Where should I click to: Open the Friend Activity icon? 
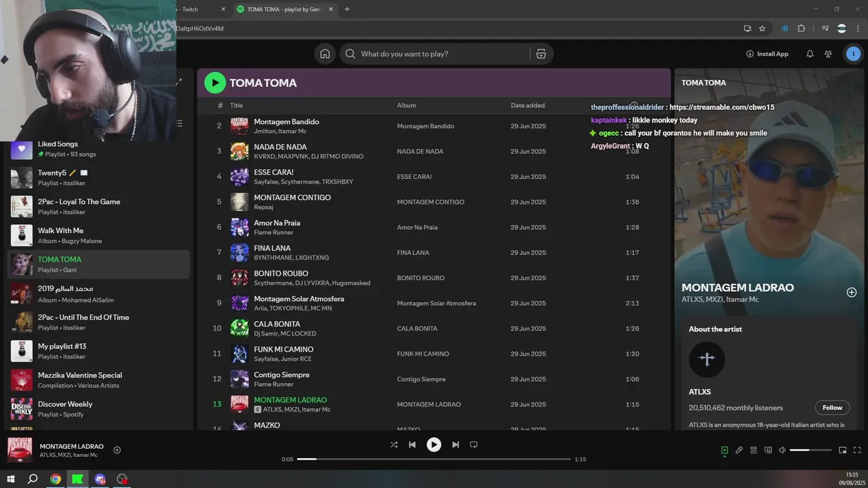[828, 54]
